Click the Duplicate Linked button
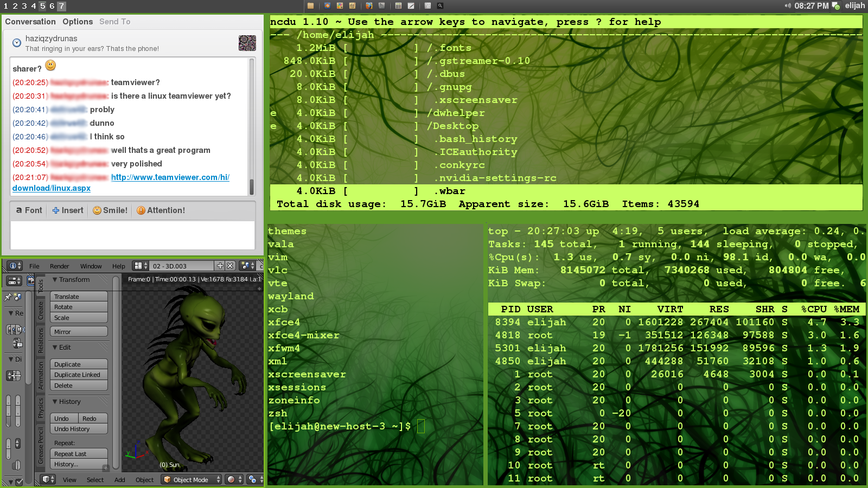 coord(79,375)
